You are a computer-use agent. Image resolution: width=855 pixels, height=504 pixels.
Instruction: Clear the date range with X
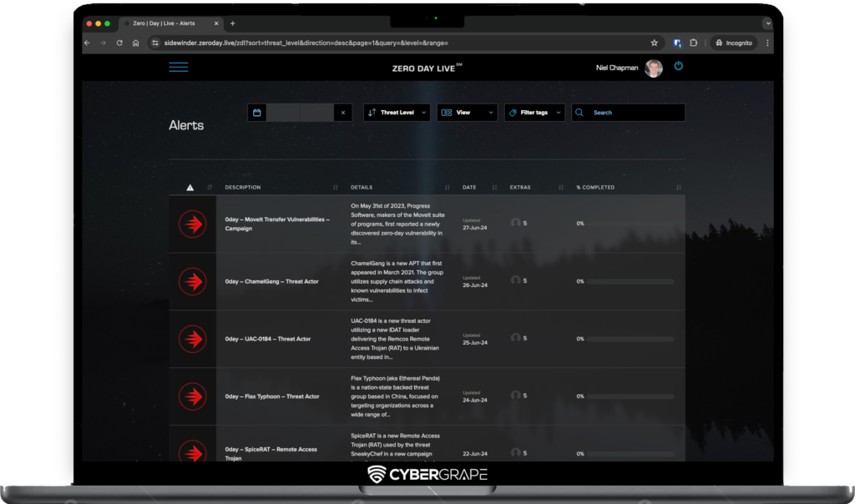pos(342,113)
